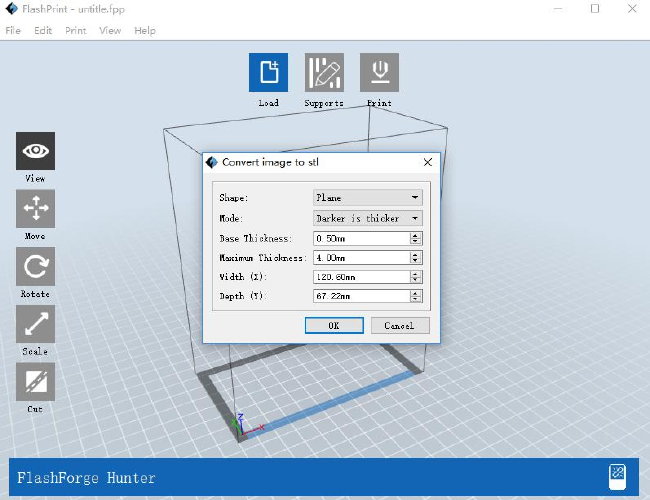The image size is (650, 500).
Task: Decrease Base Thickness with down arrow
Action: click(x=415, y=242)
